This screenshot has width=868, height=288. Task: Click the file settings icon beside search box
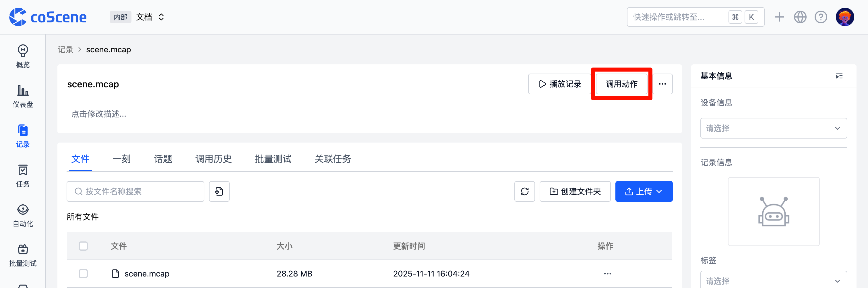[219, 191]
